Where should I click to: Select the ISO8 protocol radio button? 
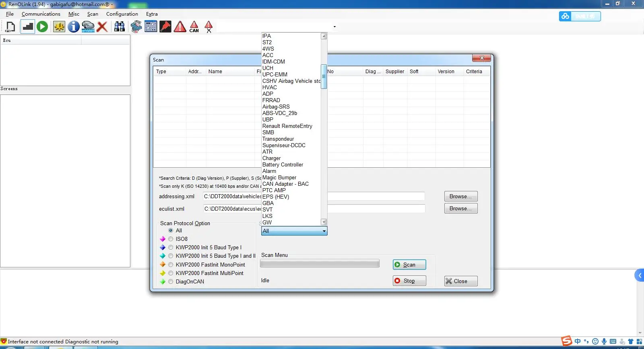[x=171, y=239]
